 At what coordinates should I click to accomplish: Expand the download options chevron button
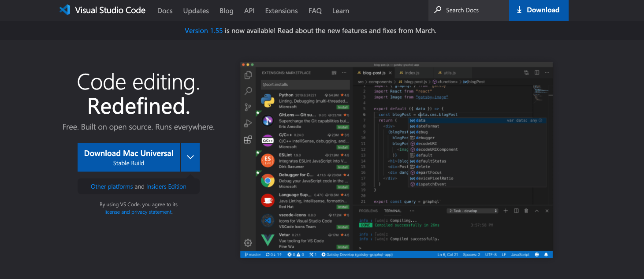190,157
